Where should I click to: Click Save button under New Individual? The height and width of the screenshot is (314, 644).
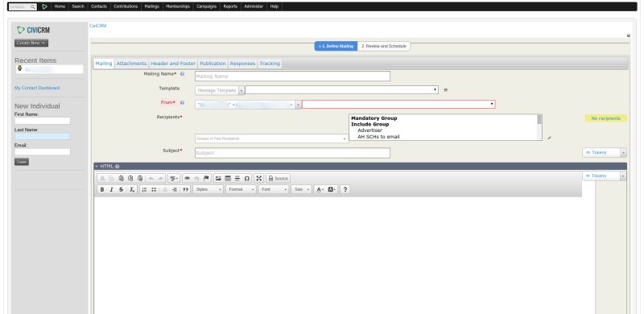coord(22,162)
